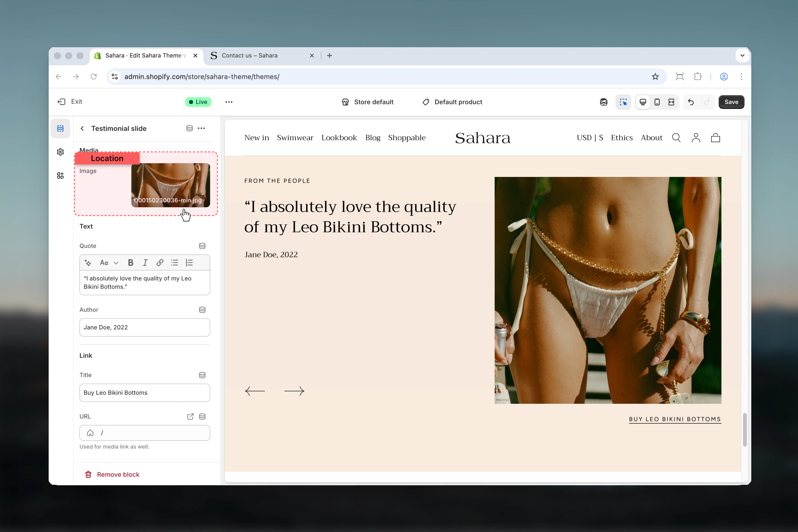Open the Sections sidebar icon

pyautogui.click(x=60, y=128)
